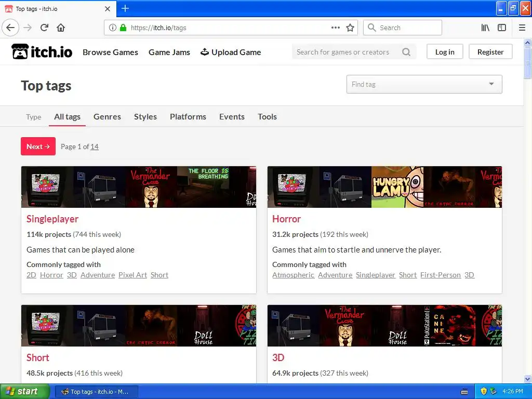
Task: Click 3D link under Horror card
Action: (x=469, y=275)
